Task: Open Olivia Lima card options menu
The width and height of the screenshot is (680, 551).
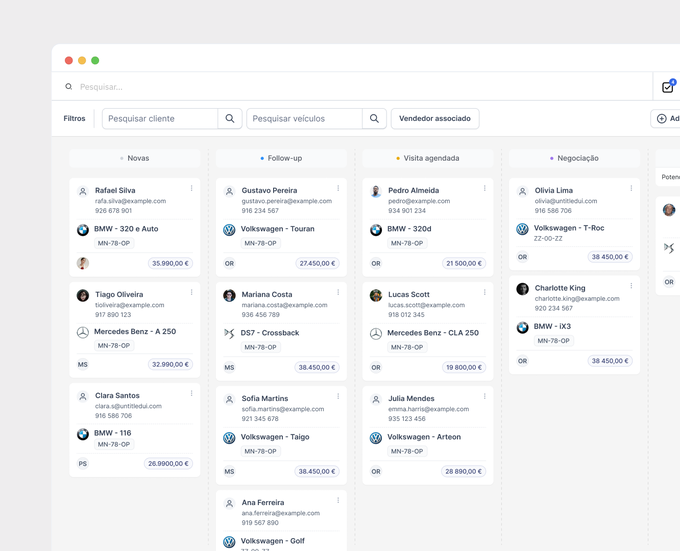Action: [631, 188]
